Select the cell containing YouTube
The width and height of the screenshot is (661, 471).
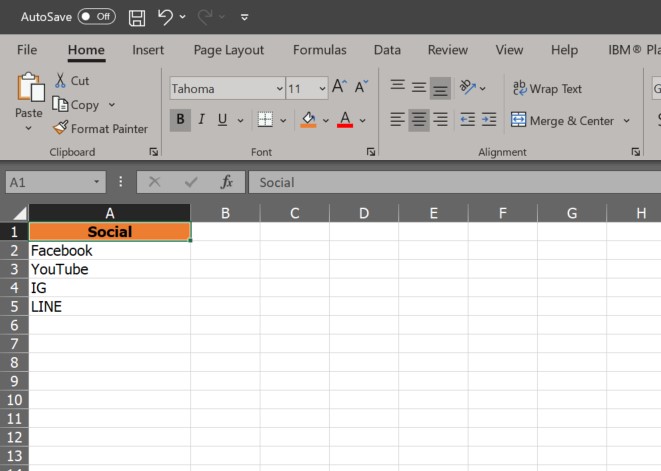tap(109, 270)
